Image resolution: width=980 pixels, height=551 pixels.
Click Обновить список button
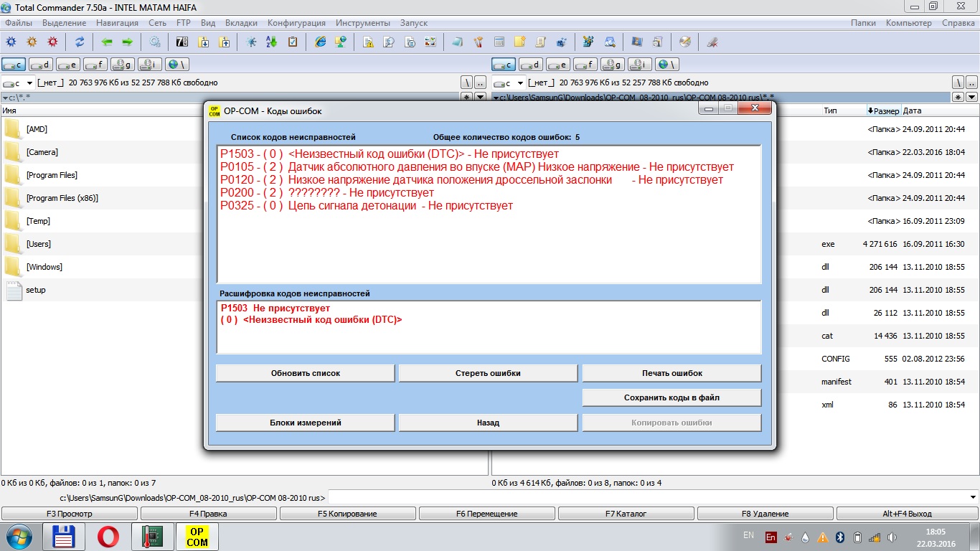306,373
